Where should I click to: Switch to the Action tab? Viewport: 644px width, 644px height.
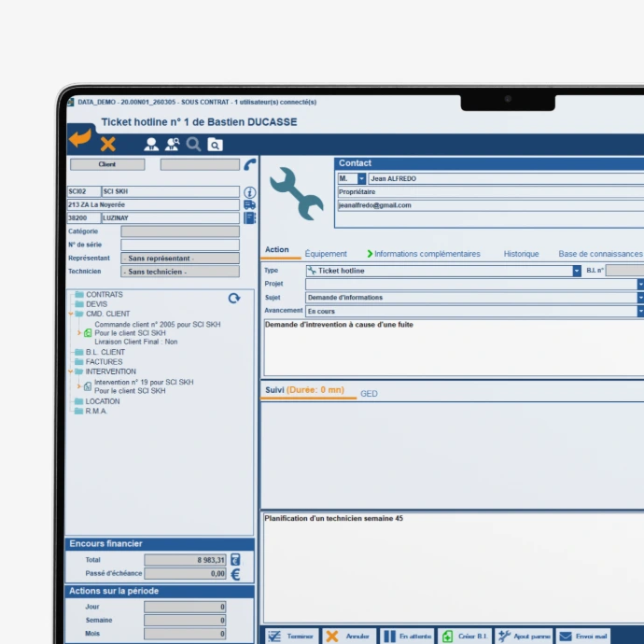277,250
